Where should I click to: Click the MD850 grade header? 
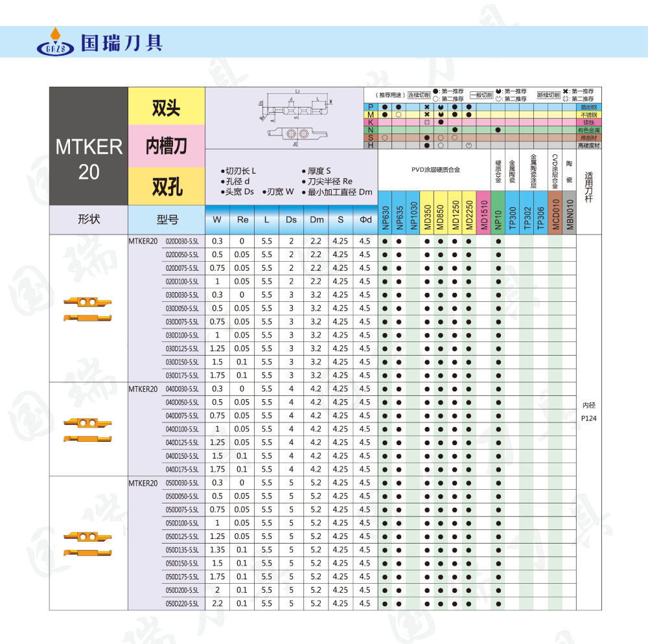[441, 213]
